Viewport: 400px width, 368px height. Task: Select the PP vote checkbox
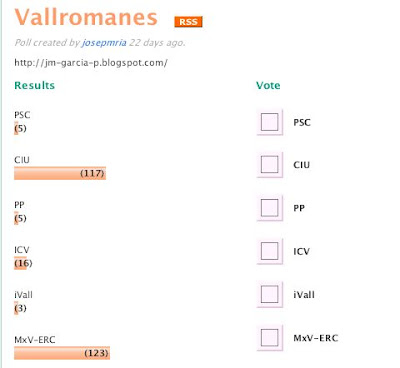coord(269,208)
